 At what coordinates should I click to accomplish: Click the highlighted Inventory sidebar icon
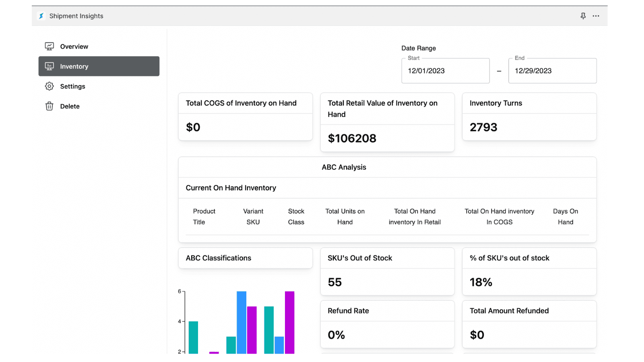[49, 66]
